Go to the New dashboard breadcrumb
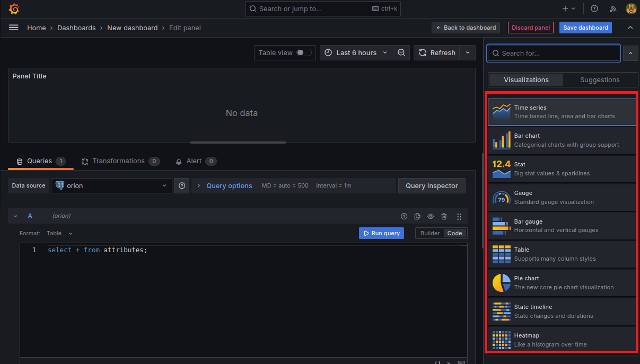This screenshot has height=364, width=640. (x=132, y=28)
